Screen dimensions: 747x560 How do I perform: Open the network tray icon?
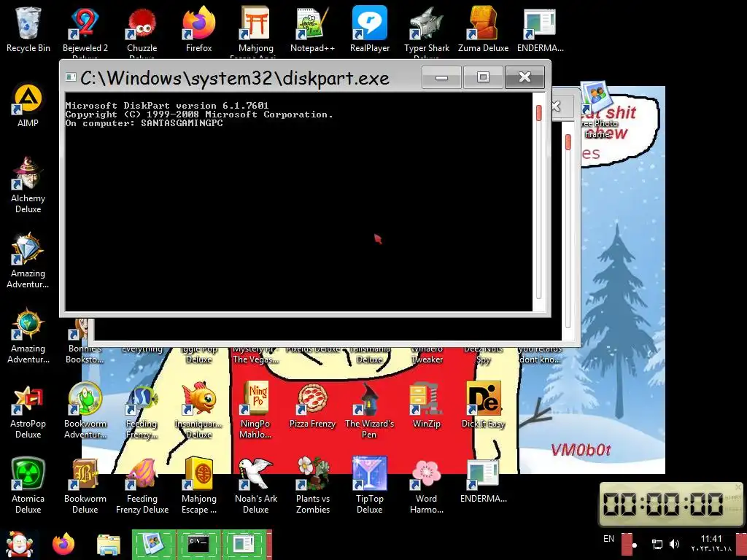pyautogui.click(x=657, y=544)
